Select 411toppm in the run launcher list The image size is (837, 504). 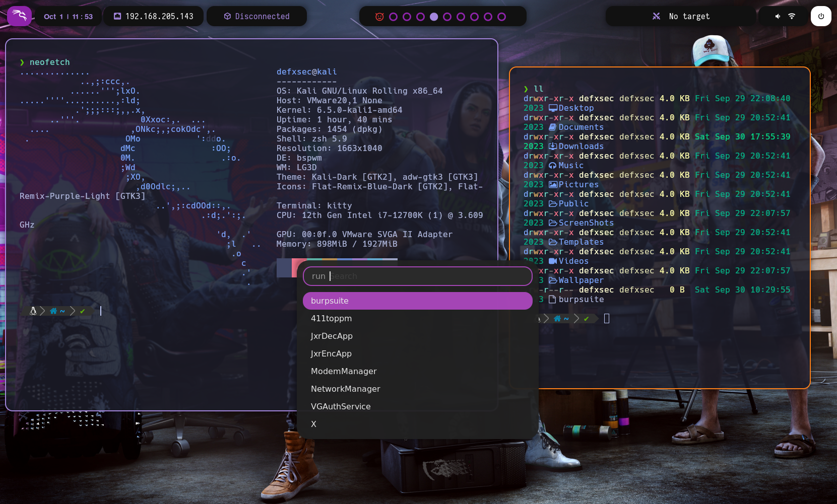417,318
